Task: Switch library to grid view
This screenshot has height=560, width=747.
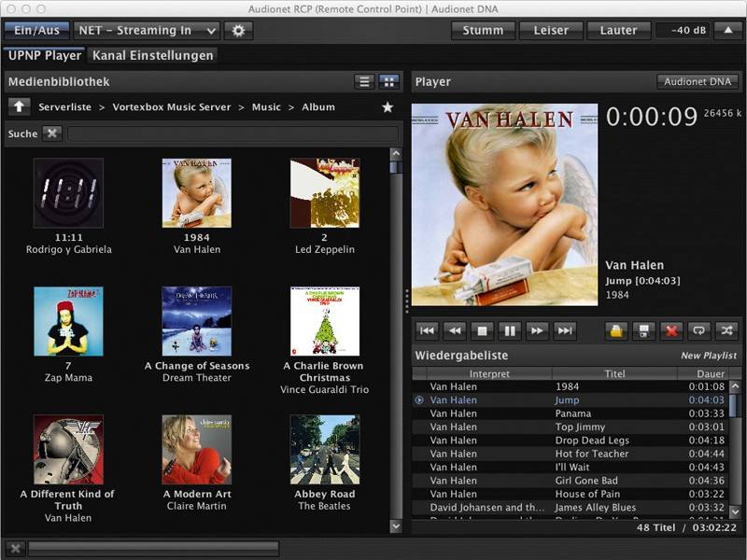Action: 388,82
